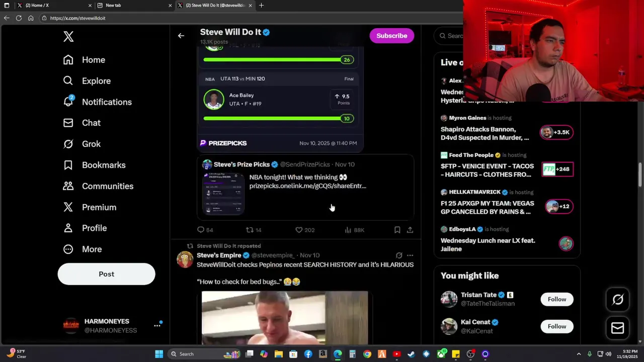Open the tab actions menu in browser title bar
644x362 pixels.
pos(7,6)
